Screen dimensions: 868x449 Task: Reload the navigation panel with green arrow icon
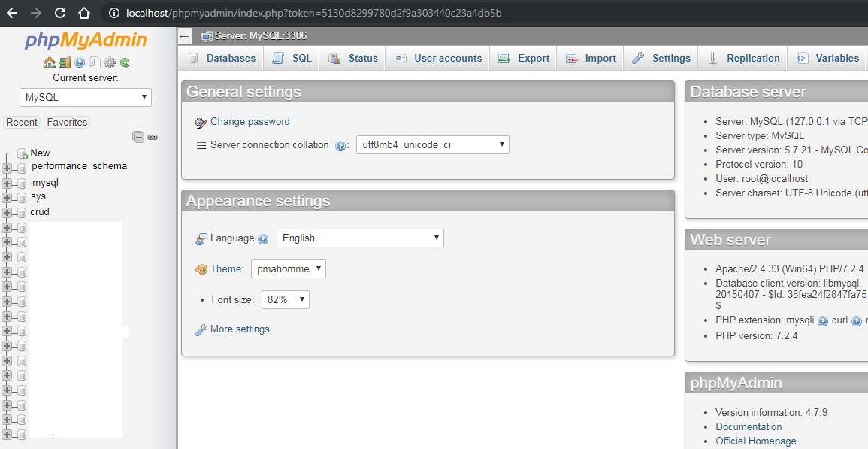(x=124, y=63)
